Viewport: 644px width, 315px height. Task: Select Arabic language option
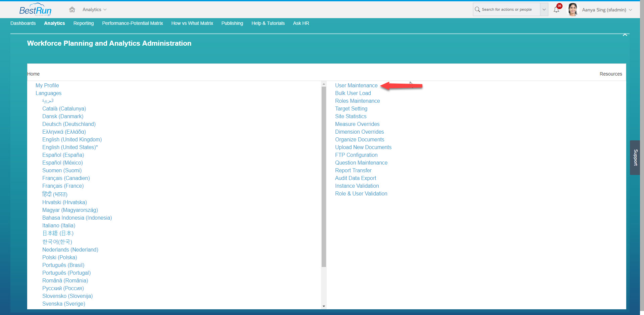click(48, 101)
